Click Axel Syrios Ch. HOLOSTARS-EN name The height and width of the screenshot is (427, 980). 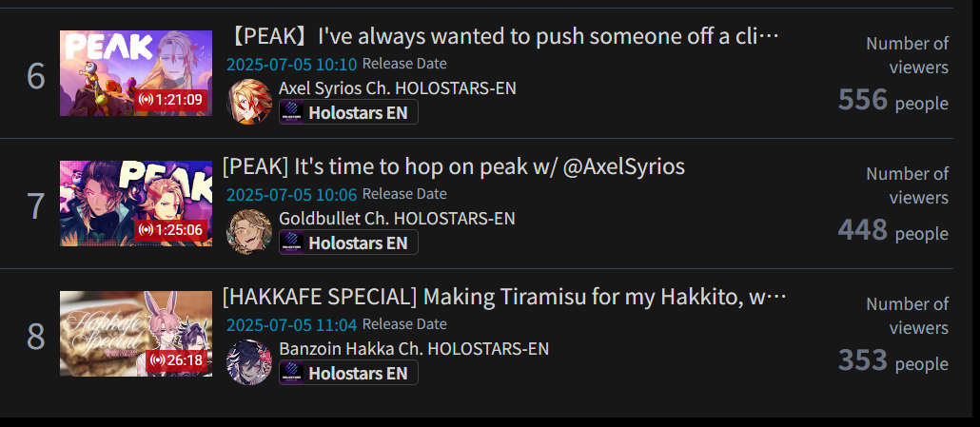click(x=397, y=87)
